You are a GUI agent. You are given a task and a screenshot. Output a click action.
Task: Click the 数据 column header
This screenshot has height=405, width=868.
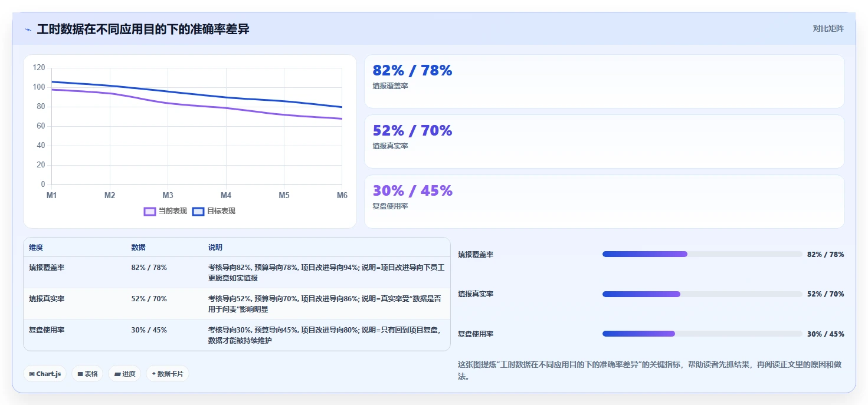click(x=138, y=248)
